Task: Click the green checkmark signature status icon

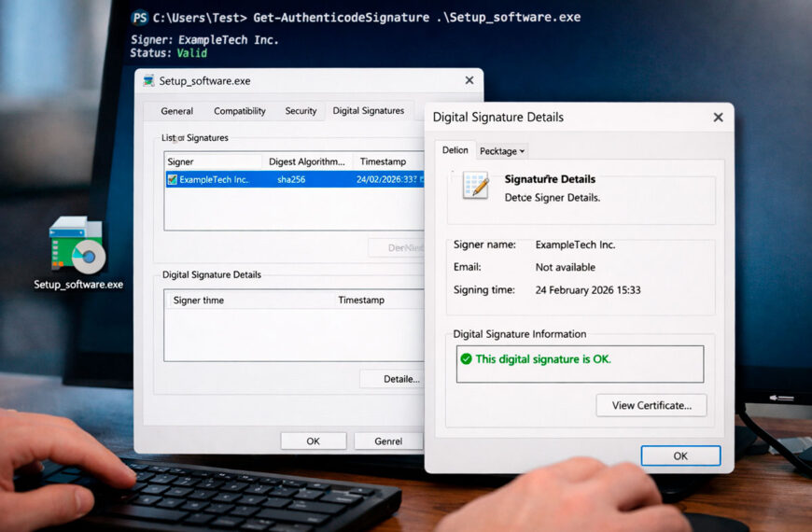Action: pos(466,359)
